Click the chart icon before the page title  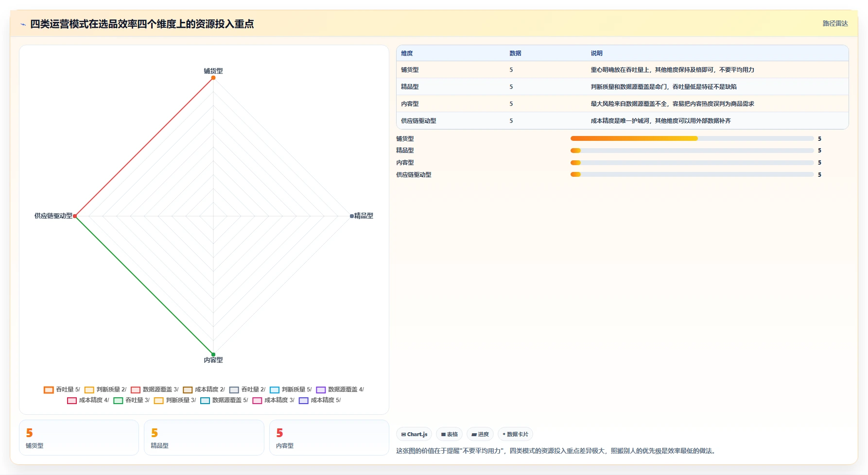point(23,24)
